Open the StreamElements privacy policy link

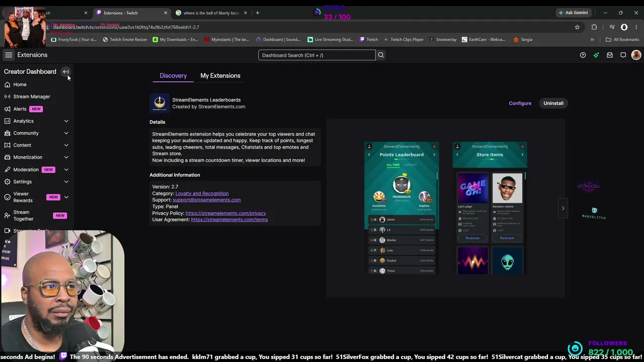226,213
